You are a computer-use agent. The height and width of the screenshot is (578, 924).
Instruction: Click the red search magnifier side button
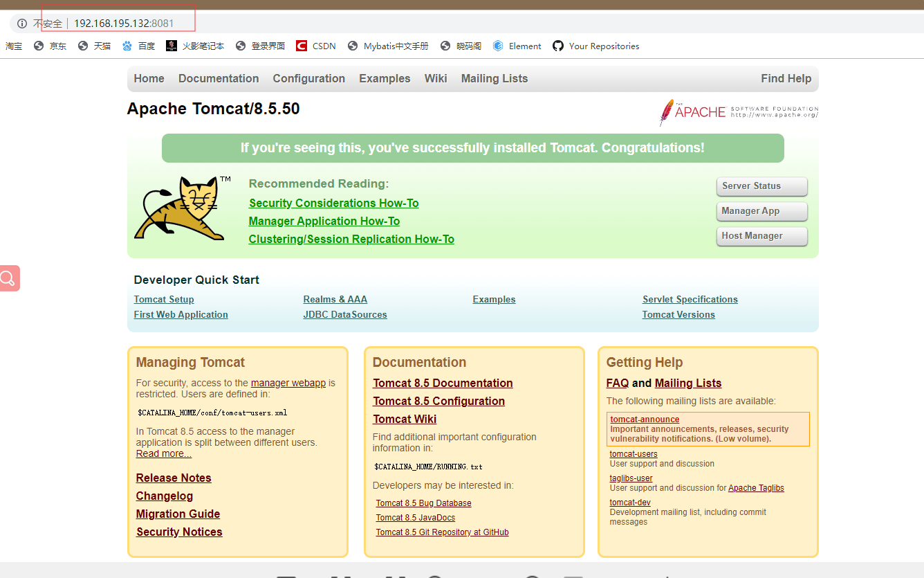click(x=9, y=278)
